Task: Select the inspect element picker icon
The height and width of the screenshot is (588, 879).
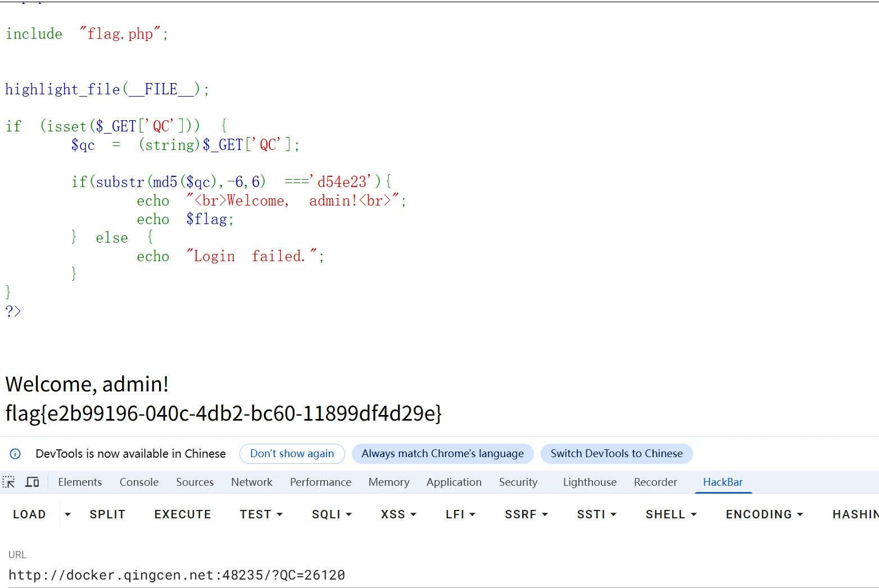Action: pos(9,482)
